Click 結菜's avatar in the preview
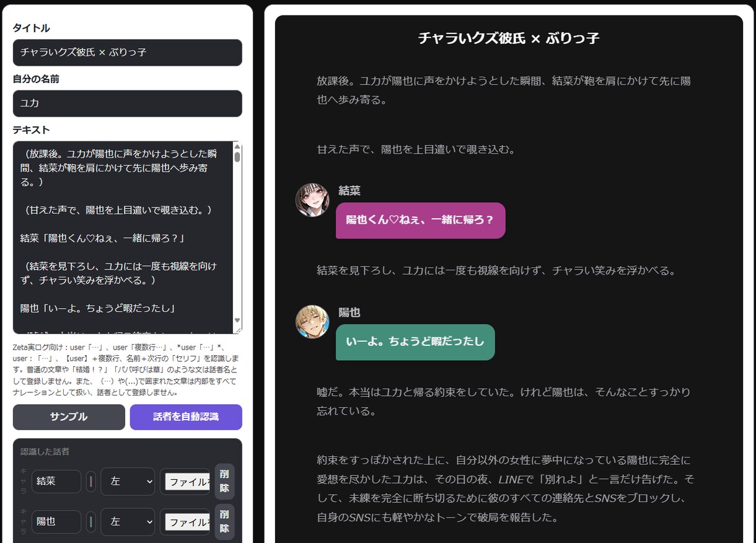 [312, 200]
